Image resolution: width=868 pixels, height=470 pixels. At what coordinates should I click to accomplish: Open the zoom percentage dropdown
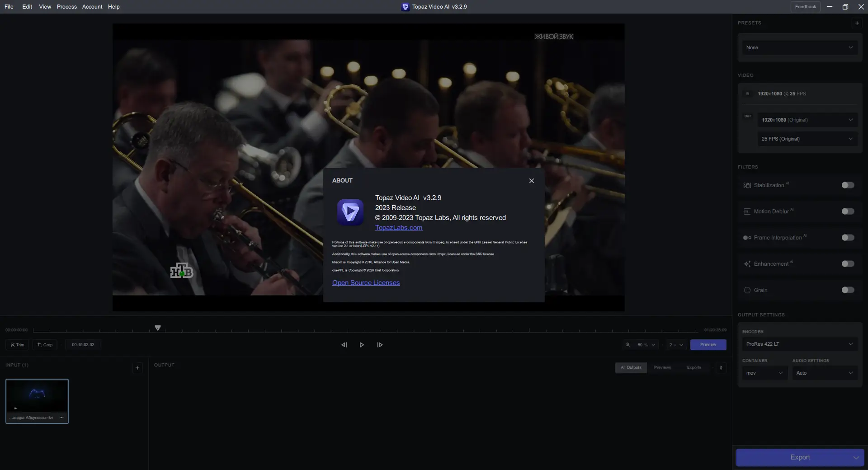click(x=646, y=345)
